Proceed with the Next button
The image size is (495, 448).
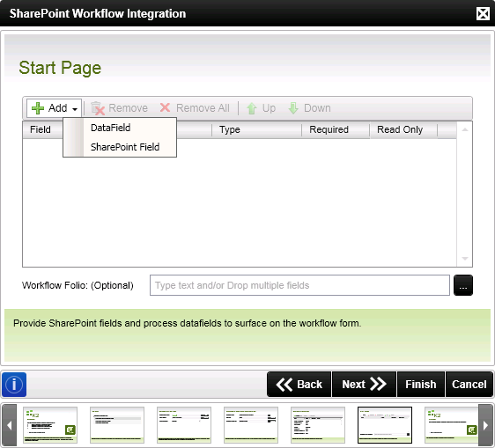[364, 385]
